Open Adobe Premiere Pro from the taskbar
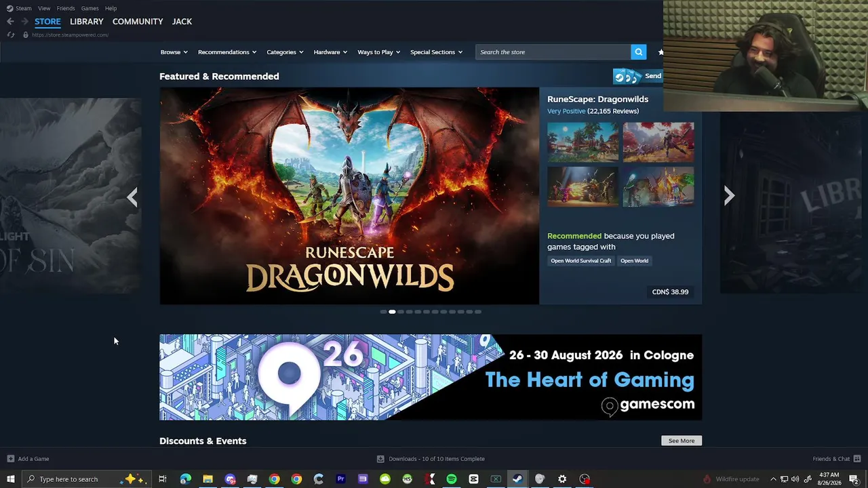This screenshot has width=868, height=488. (x=340, y=479)
